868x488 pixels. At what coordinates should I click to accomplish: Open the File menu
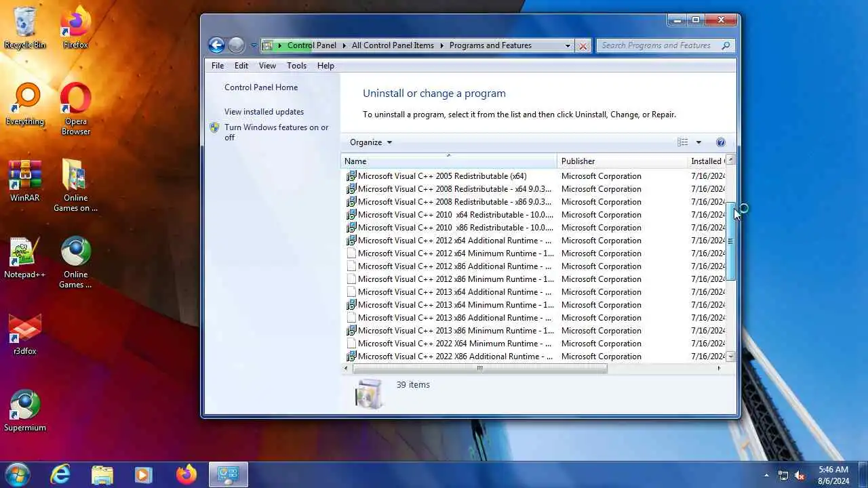pos(218,66)
